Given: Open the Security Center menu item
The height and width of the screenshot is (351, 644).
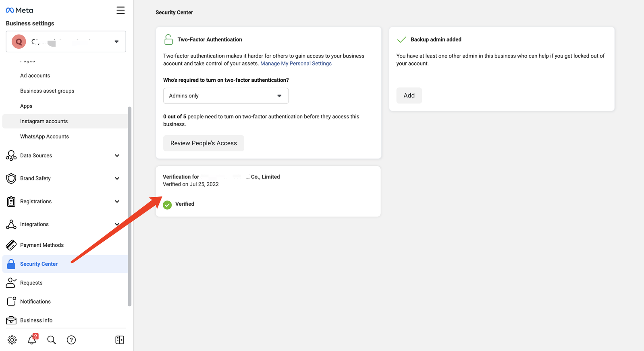Looking at the screenshot, I should click(x=39, y=264).
